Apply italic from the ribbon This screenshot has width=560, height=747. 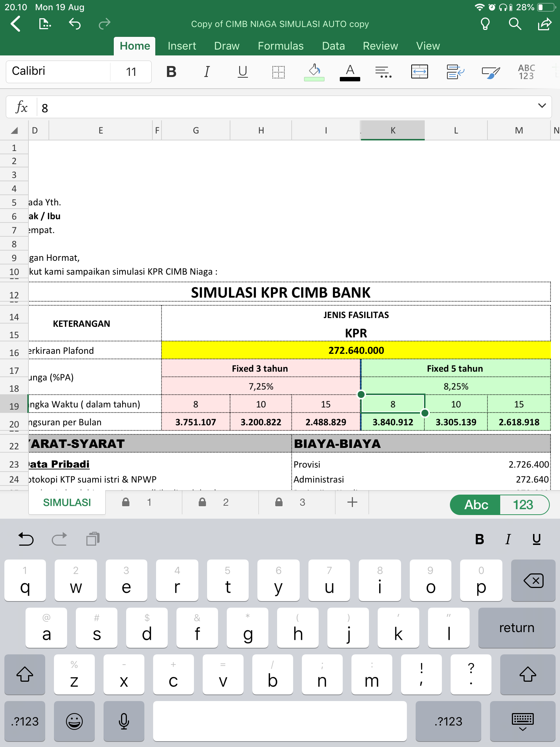coord(207,71)
